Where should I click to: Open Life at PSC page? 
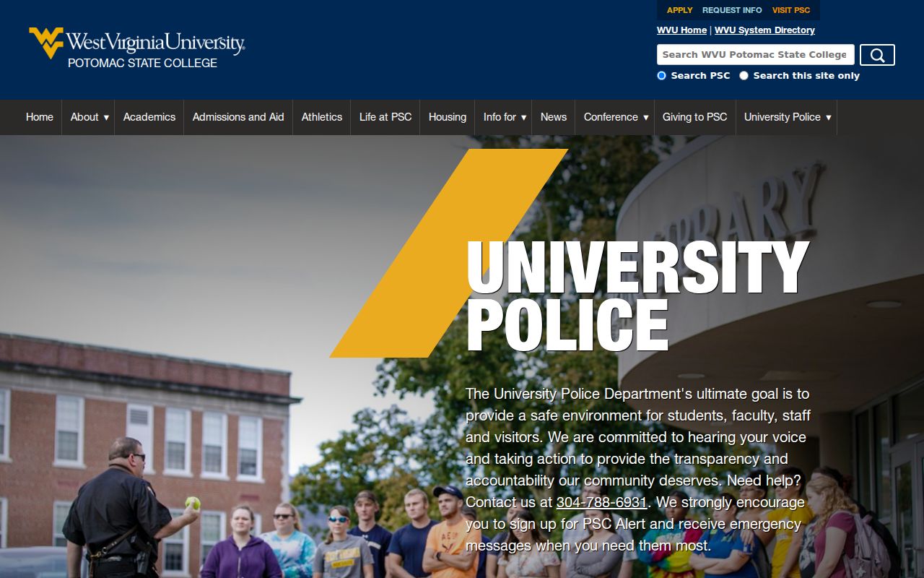(x=385, y=117)
